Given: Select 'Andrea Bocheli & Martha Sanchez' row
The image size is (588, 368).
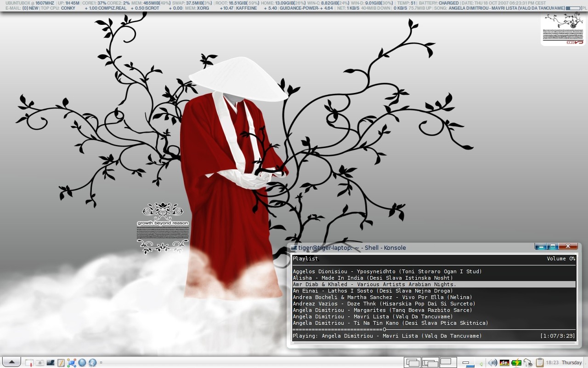Looking at the screenshot, I should (434, 297).
